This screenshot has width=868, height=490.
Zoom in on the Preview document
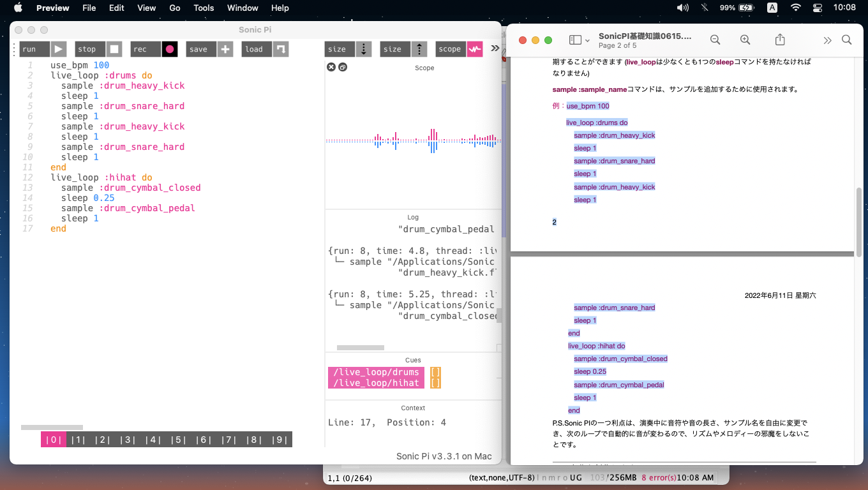tap(745, 40)
